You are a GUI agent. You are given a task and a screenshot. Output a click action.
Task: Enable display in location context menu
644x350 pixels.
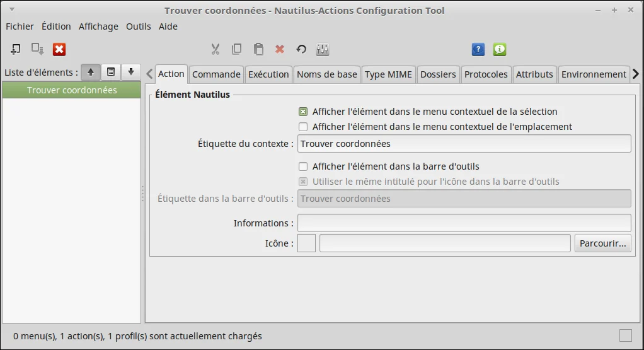(303, 127)
